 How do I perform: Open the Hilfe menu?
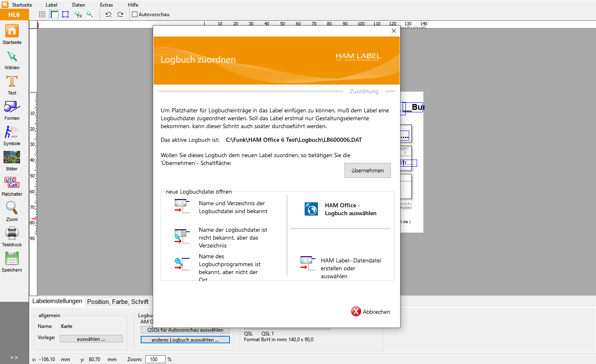[133, 5]
